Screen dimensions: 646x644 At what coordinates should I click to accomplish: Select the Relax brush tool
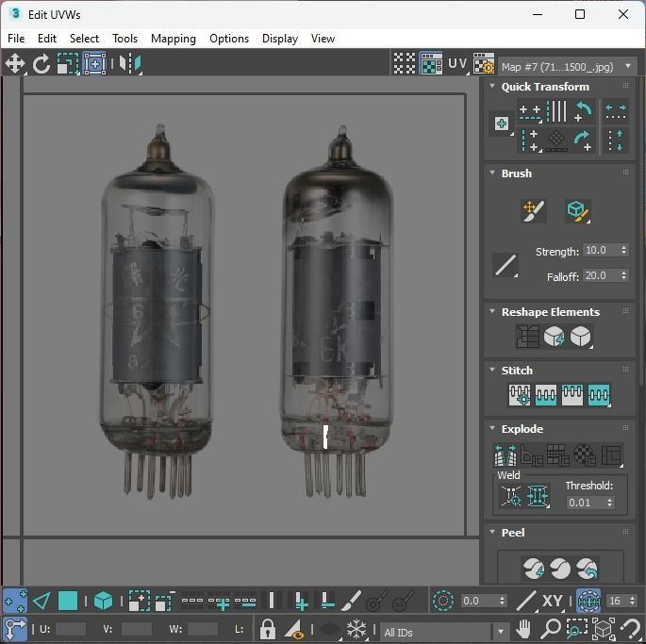(x=577, y=211)
